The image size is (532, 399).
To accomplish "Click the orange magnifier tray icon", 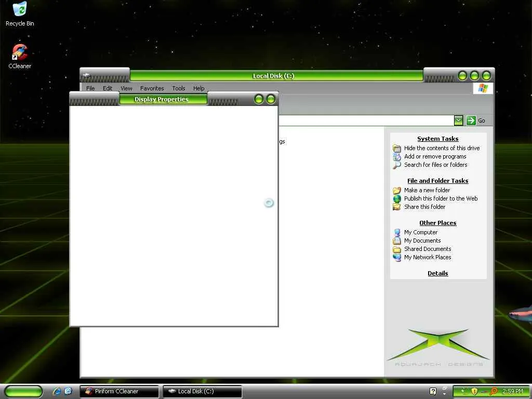I will [x=494, y=391].
